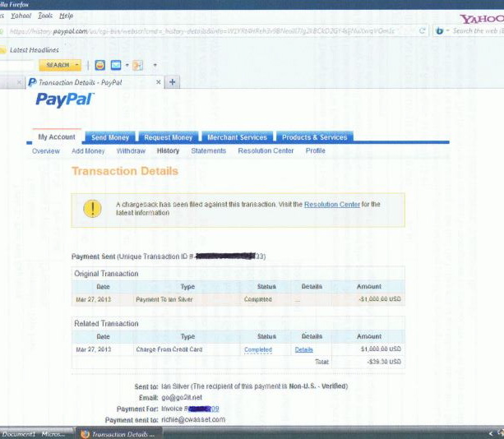Close the left background tab
This screenshot has height=439, width=504.
click(19, 82)
